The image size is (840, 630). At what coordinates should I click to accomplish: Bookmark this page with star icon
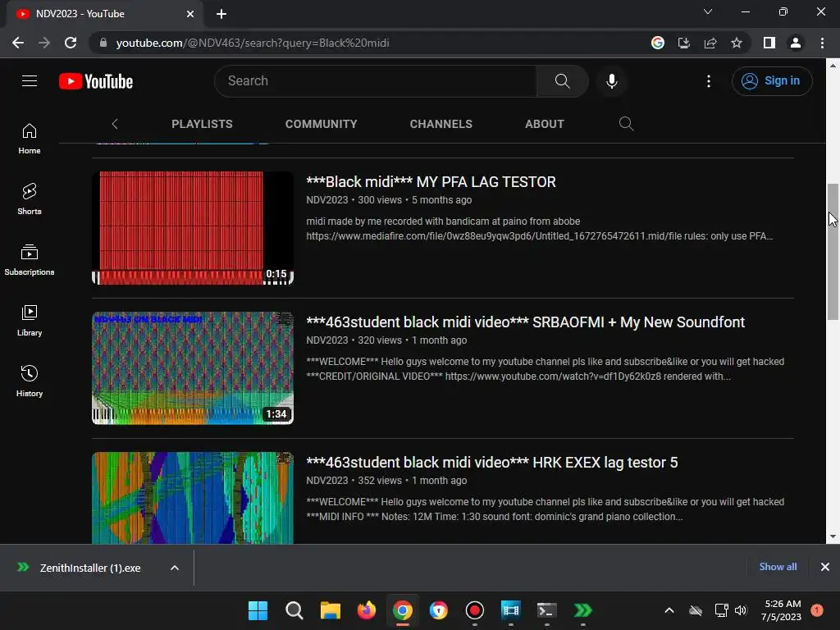(x=737, y=43)
